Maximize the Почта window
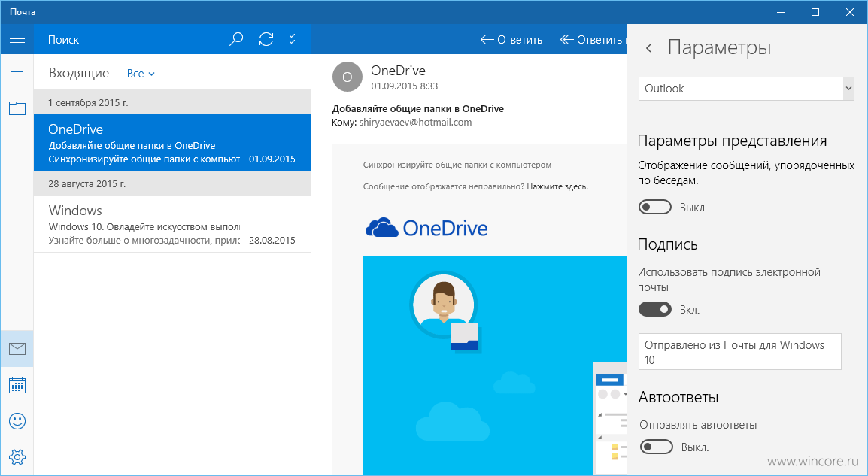Screen dimensions: 868x476 pos(815,12)
